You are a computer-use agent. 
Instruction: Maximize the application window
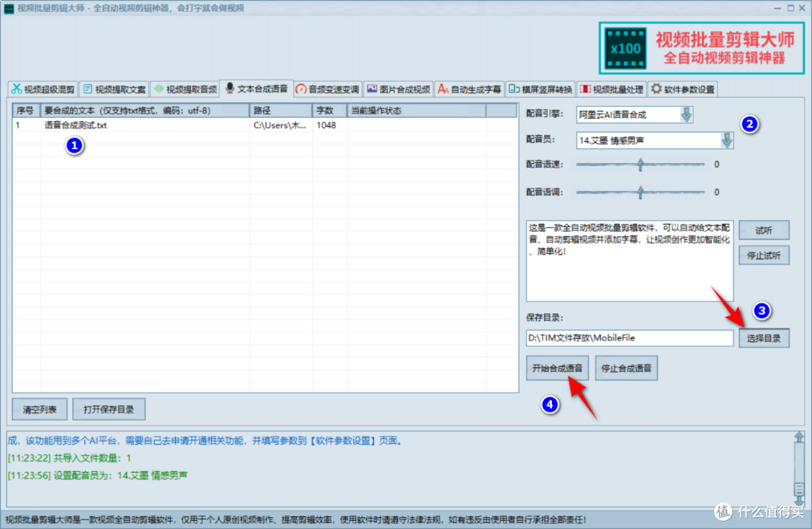[x=790, y=8]
